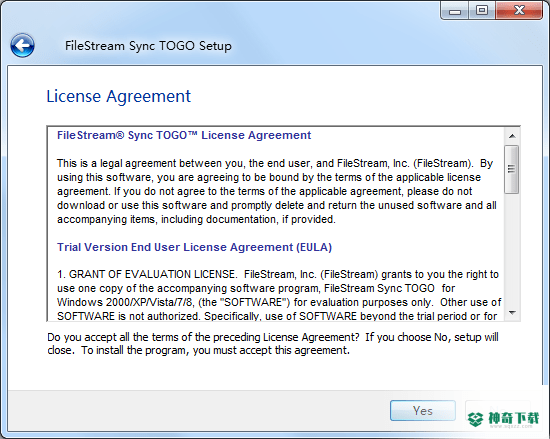Viewport: 550px width, 439px height.
Task: Click 'Do you accept all the terms' question text
Action: pyautogui.click(x=273, y=344)
